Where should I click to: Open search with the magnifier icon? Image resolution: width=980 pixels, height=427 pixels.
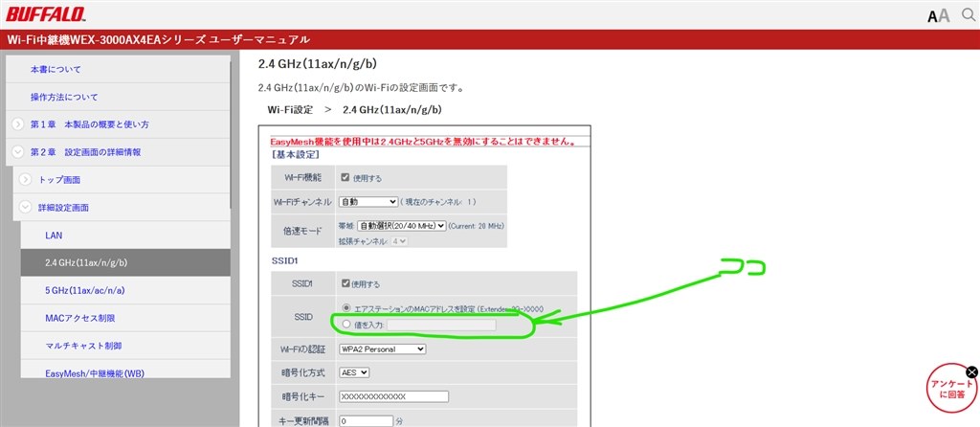click(x=968, y=15)
